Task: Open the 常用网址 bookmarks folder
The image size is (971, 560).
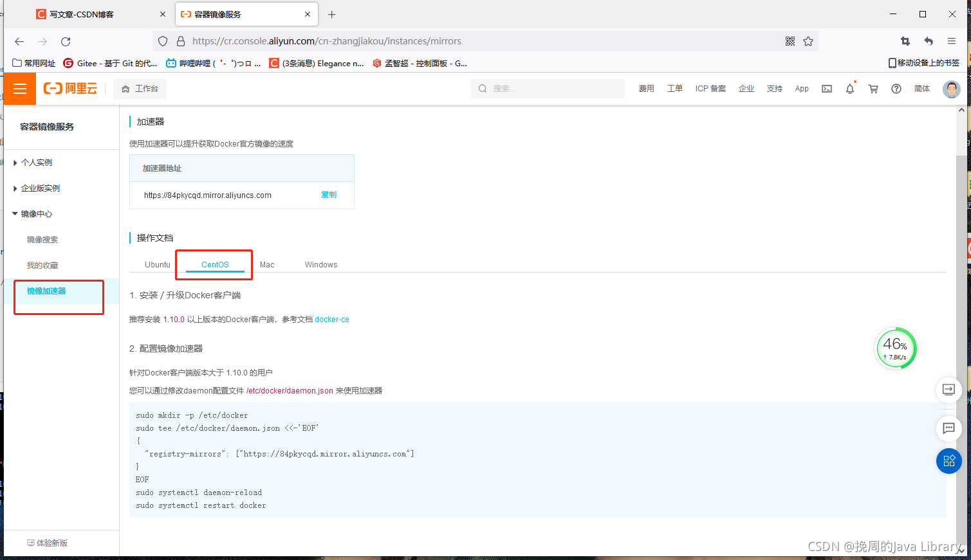Action: point(34,63)
